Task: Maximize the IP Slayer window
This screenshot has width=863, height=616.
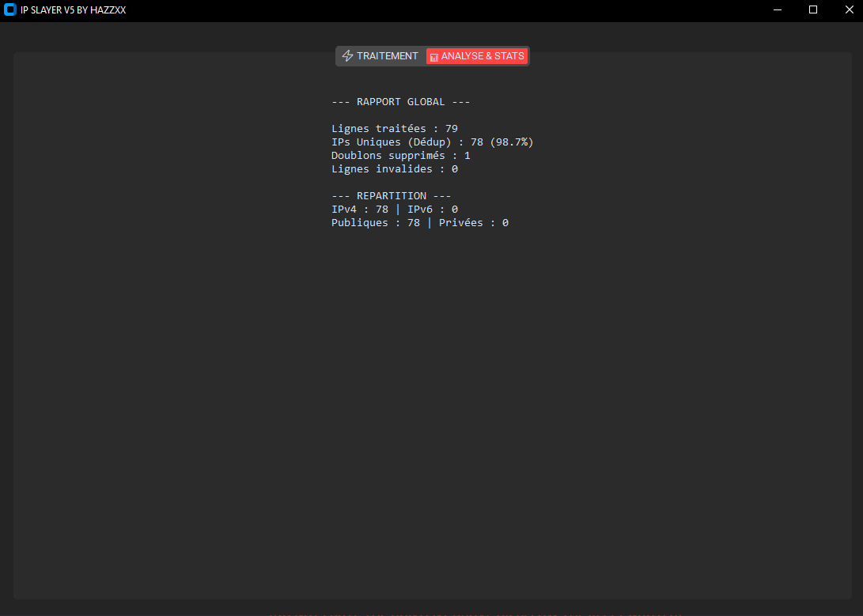Action: [x=813, y=10]
